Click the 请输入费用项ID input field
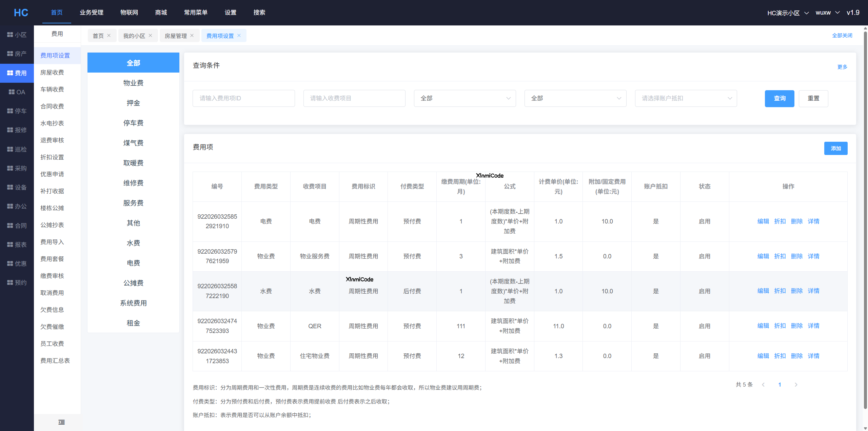Image resolution: width=868 pixels, height=431 pixels. click(243, 98)
